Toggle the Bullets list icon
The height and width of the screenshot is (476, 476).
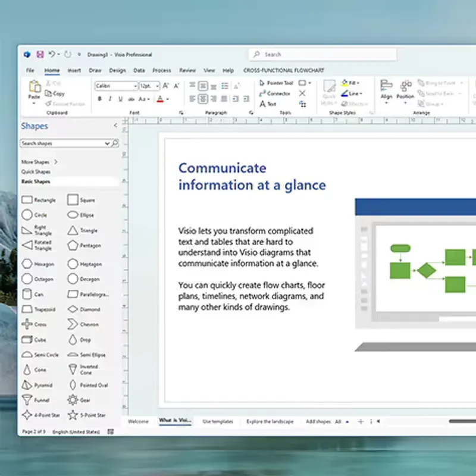(225, 86)
